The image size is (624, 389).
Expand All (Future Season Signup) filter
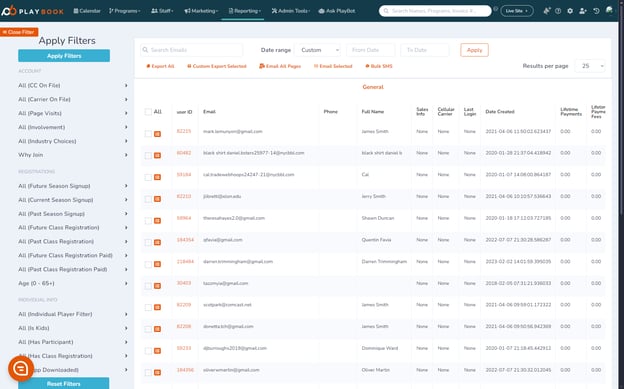click(x=73, y=186)
